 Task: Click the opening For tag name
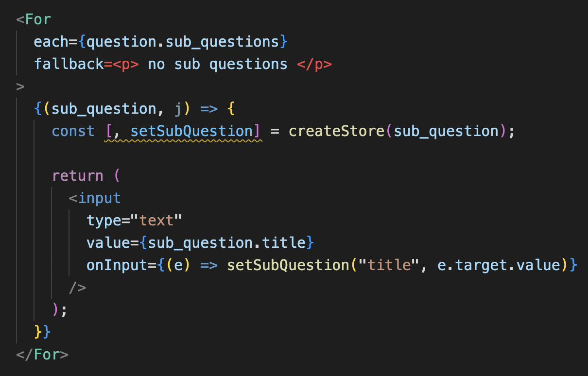pyautogui.click(x=38, y=20)
